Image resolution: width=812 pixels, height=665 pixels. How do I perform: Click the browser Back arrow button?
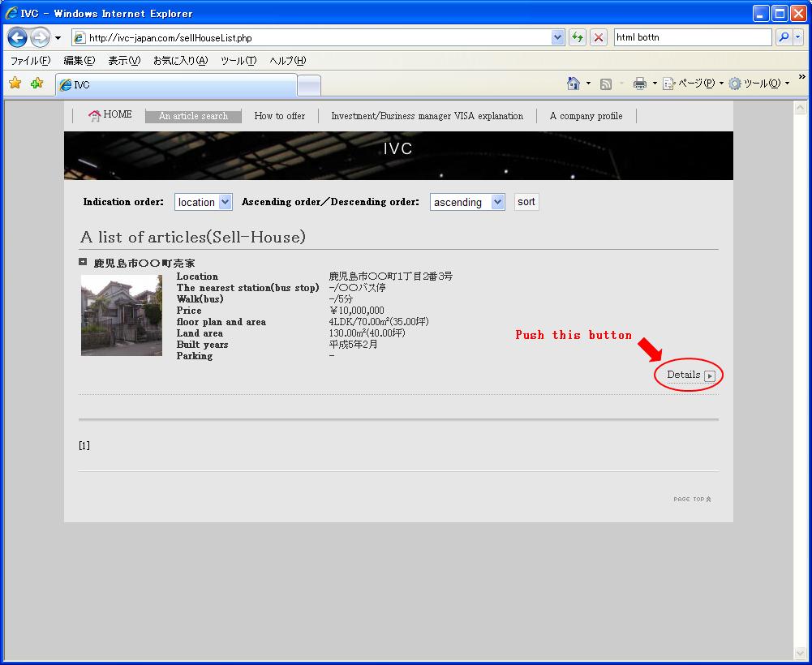click(18, 37)
